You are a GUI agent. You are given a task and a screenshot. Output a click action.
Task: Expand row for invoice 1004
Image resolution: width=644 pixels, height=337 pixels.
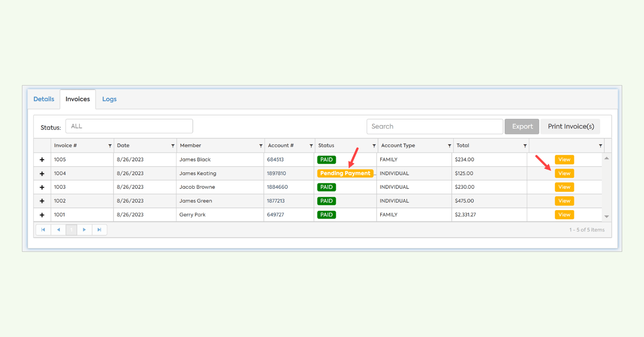[42, 174]
